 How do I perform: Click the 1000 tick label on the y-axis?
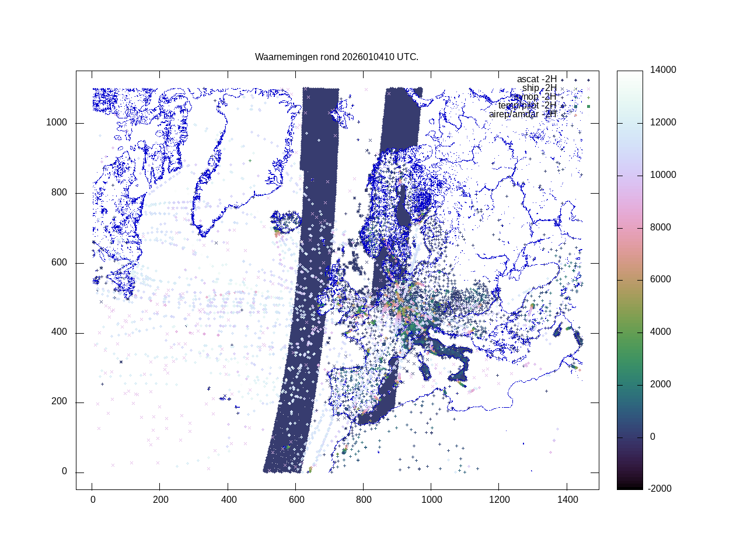(x=57, y=123)
